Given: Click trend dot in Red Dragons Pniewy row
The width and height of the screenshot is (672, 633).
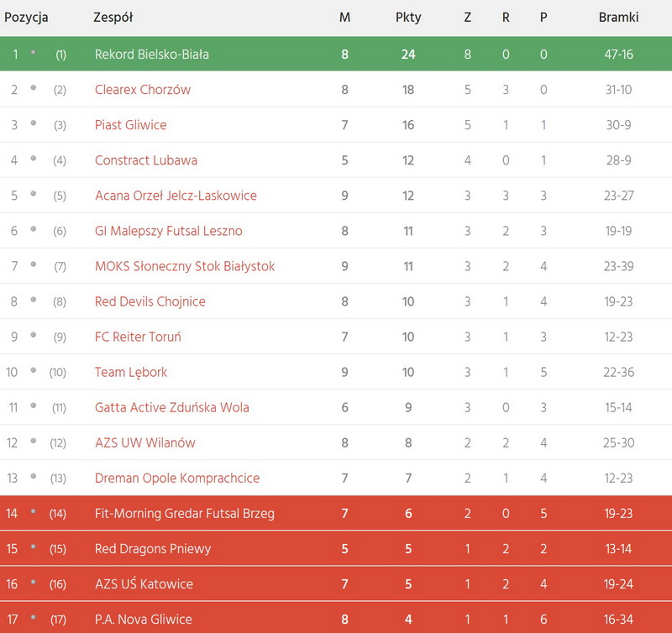Looking at the screenshot, I should coord(34,546).
